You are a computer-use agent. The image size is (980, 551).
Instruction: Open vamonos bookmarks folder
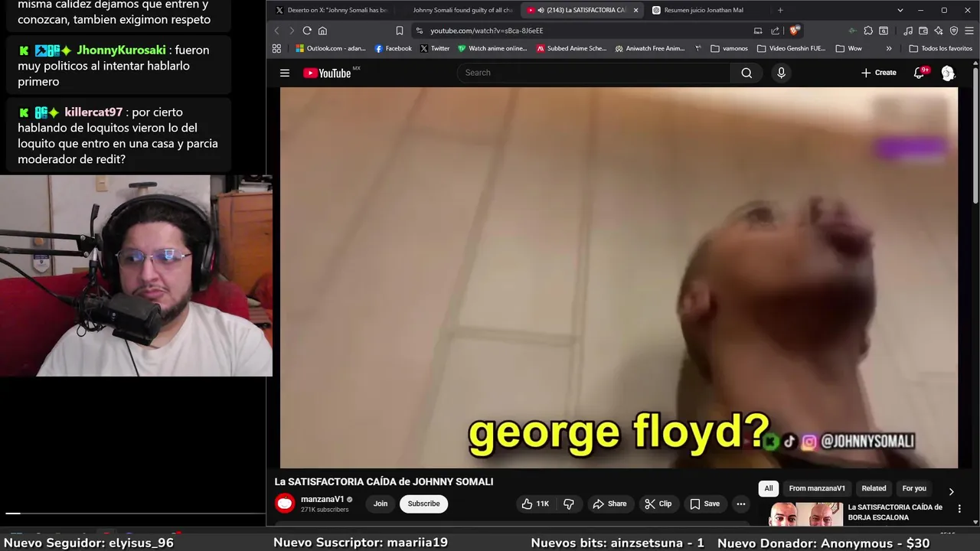point(729,48)
